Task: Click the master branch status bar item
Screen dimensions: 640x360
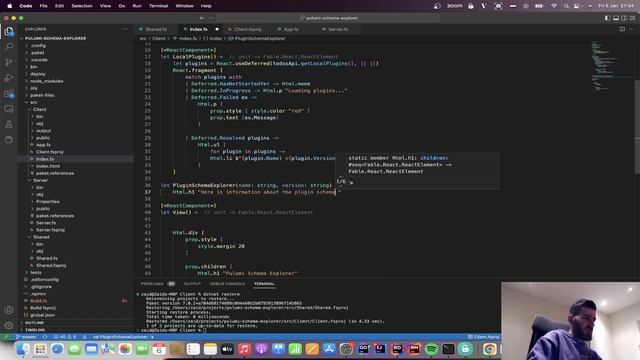Action: click(26, 337)
